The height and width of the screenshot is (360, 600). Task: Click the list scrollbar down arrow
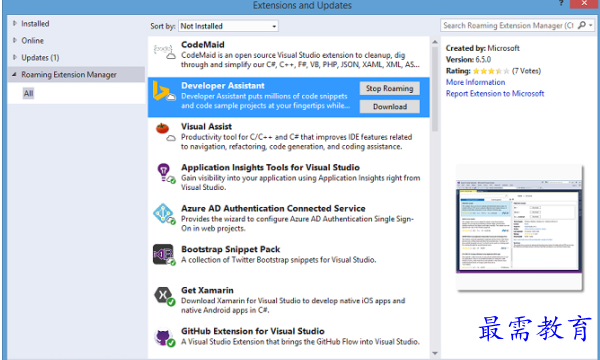pos(435,353)
